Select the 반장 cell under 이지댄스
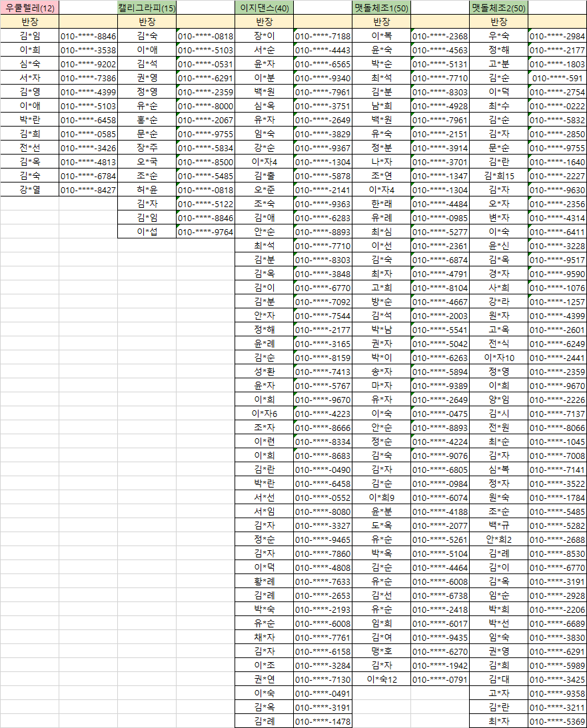The height and width of the screenshot is (728, 587). click(x=264, y=22)
